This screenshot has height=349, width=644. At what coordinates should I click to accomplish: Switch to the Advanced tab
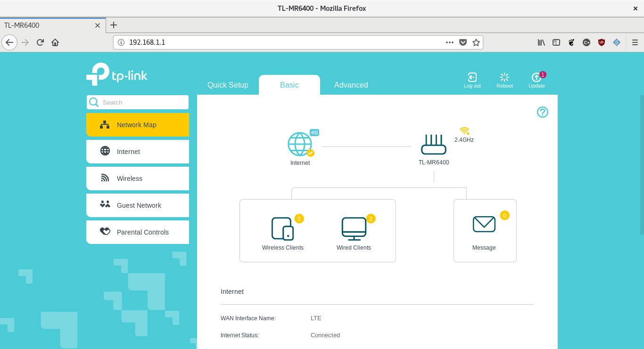tap(351, 85)
